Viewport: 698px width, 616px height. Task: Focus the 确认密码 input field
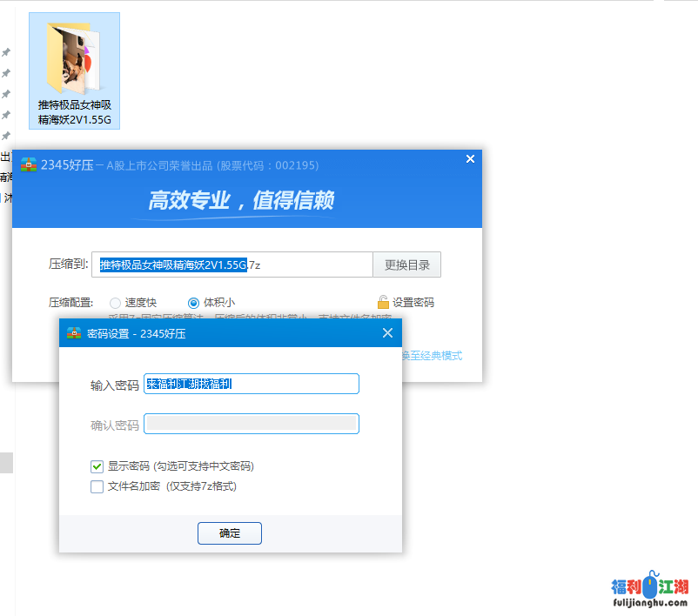click(252, 424)
